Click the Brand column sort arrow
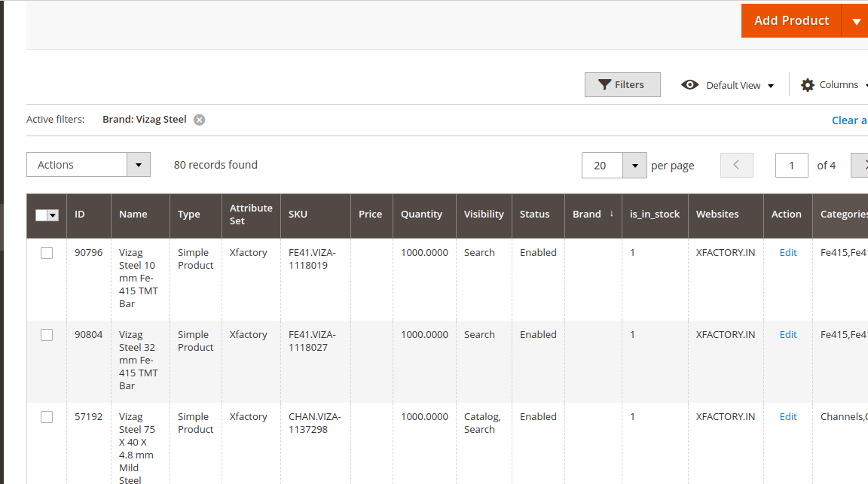Image resolution: width=868 pixels, height=484 pixels. coord(612,214)
